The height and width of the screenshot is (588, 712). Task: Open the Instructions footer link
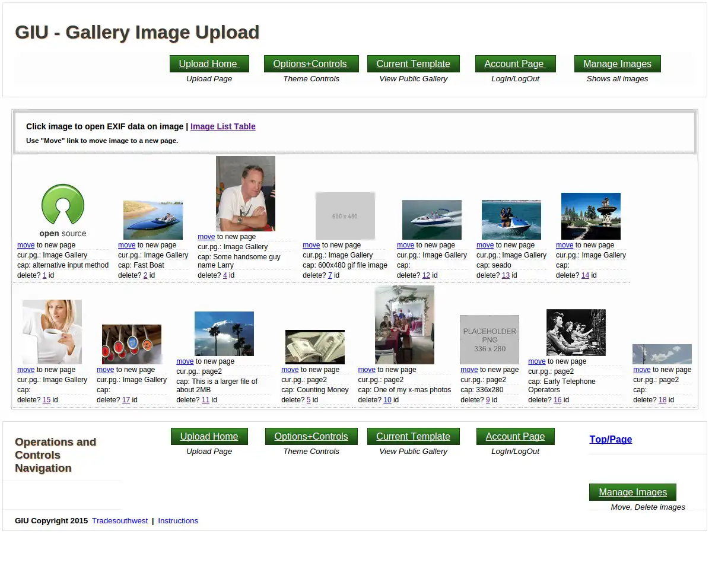(x=178, y=521)
